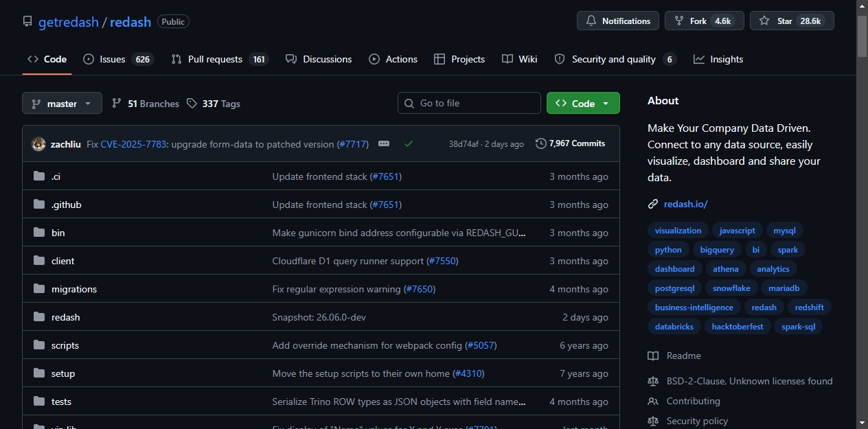
Task: Select the javascript topic tag
Action: (x=737, y=231)
